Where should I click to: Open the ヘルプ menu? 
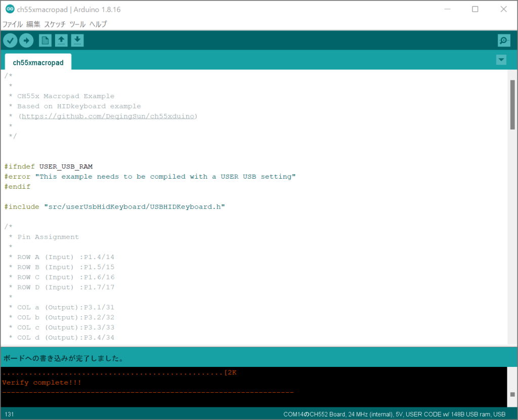click(98, 24)
